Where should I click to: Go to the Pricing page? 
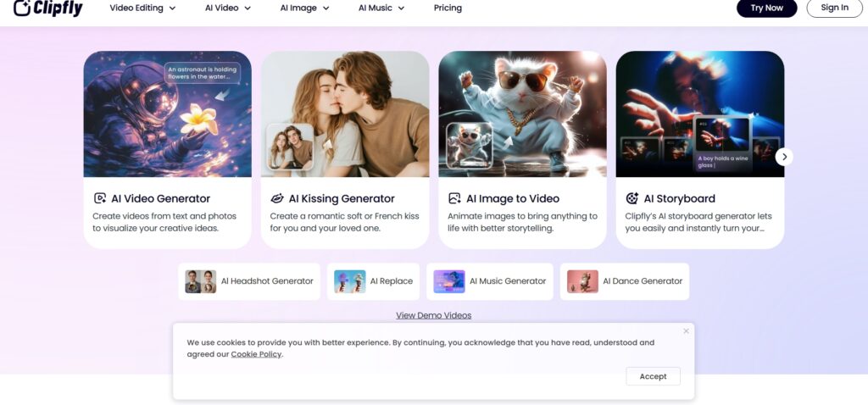pos(448,8)
